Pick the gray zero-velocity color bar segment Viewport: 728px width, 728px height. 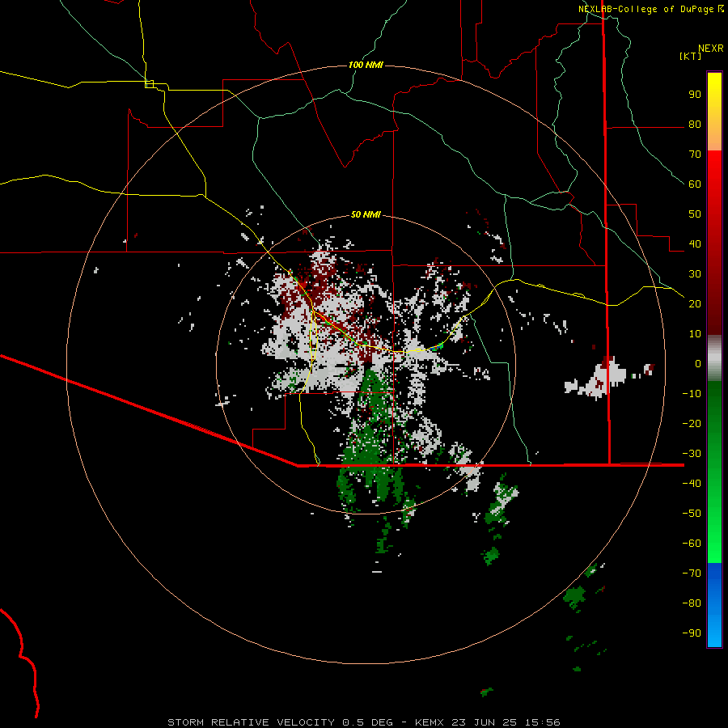click(x=714, y=358)
